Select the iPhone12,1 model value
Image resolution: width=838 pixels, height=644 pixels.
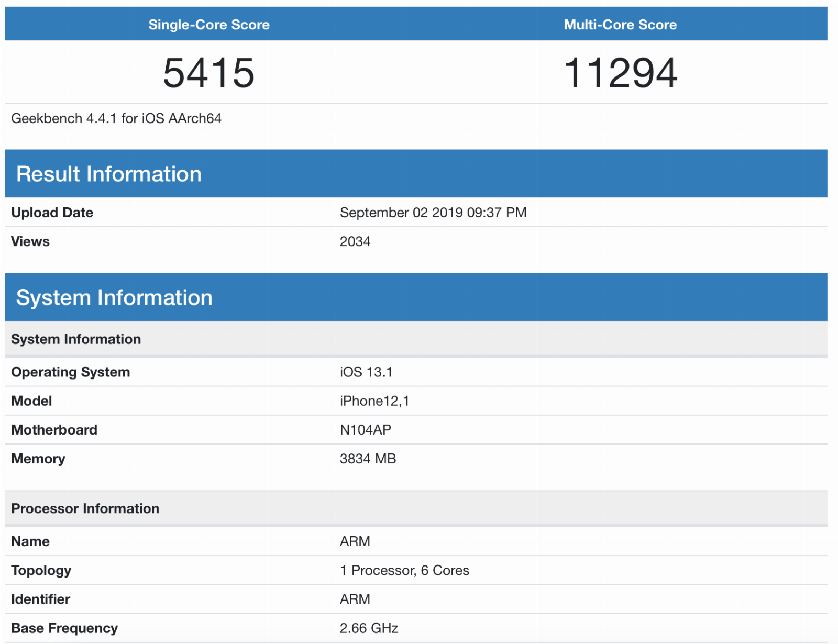(x=374, y=401)
